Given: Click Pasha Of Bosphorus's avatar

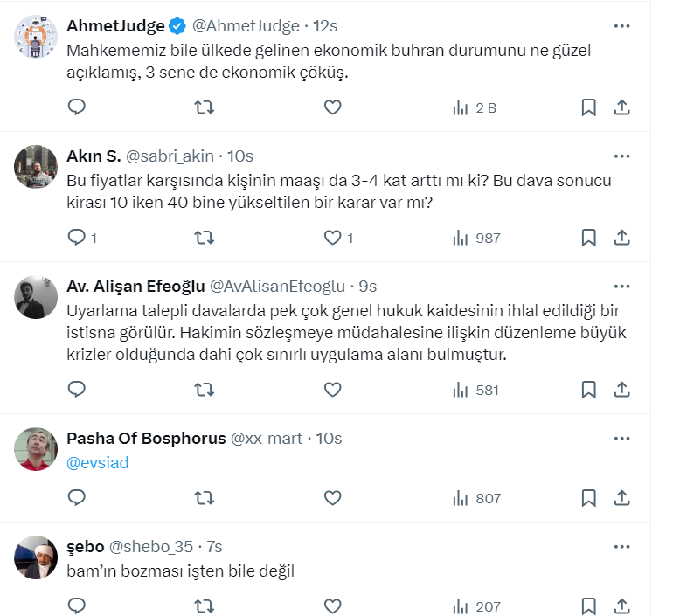Looking at the screenshot, I should (37, 450).
